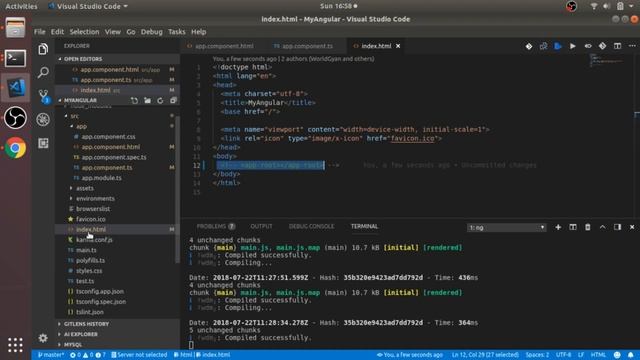640x360 pixels.
Task: Switch to the DEBUG CONSOLE panel tab
Action: pos(311,227)
